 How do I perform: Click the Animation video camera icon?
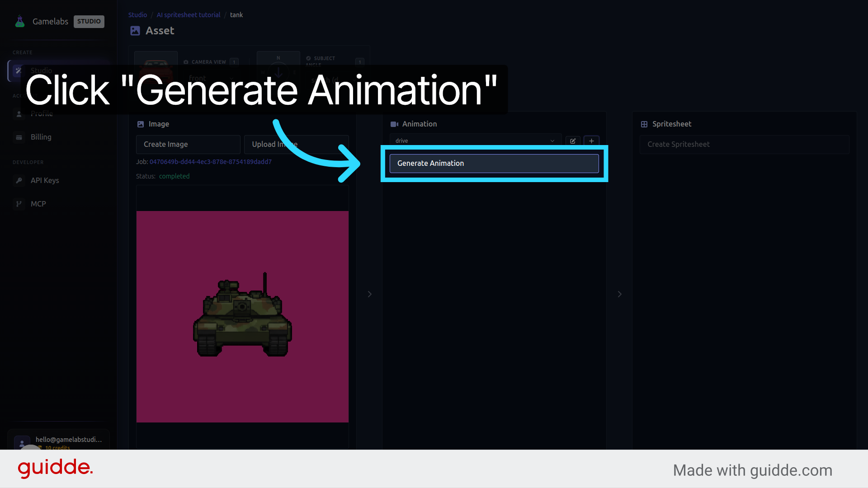(394, 124)
